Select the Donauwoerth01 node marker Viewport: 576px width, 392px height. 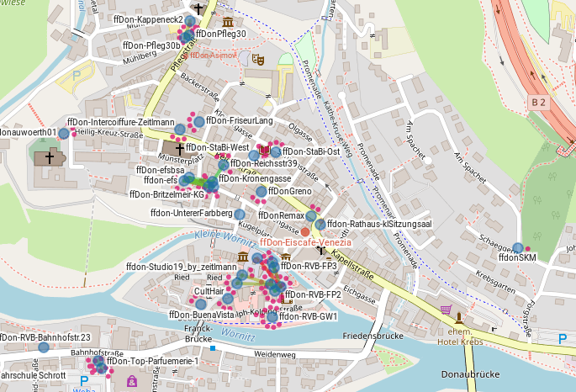tap(64, 134)
